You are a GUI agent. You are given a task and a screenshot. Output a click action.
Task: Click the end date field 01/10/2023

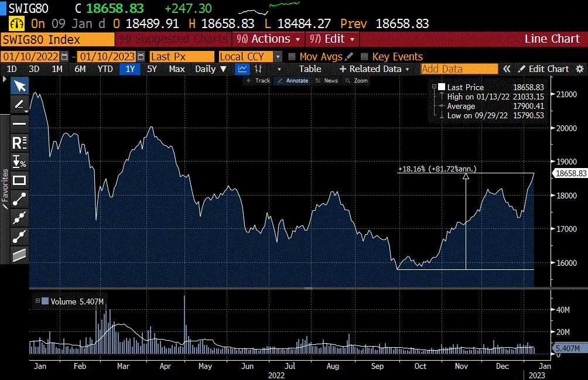pos(107,57)
